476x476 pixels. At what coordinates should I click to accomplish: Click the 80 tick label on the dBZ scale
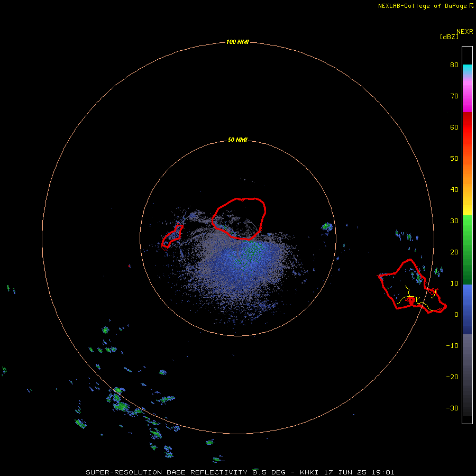[x=454, y=65]
